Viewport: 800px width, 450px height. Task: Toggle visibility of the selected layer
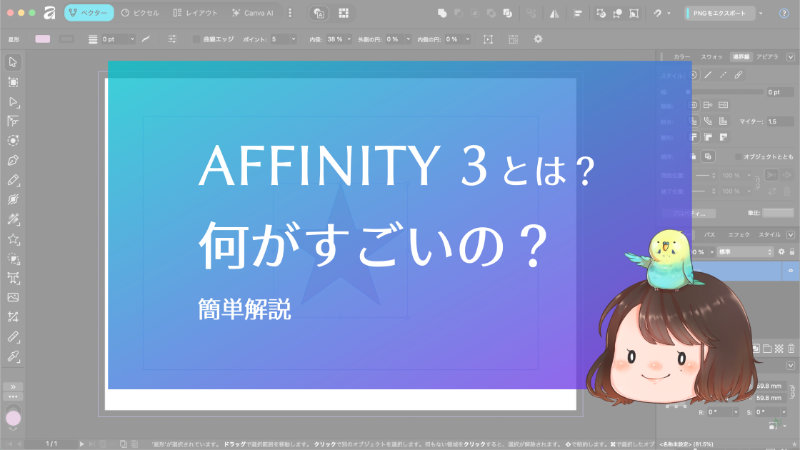(790, 270)
